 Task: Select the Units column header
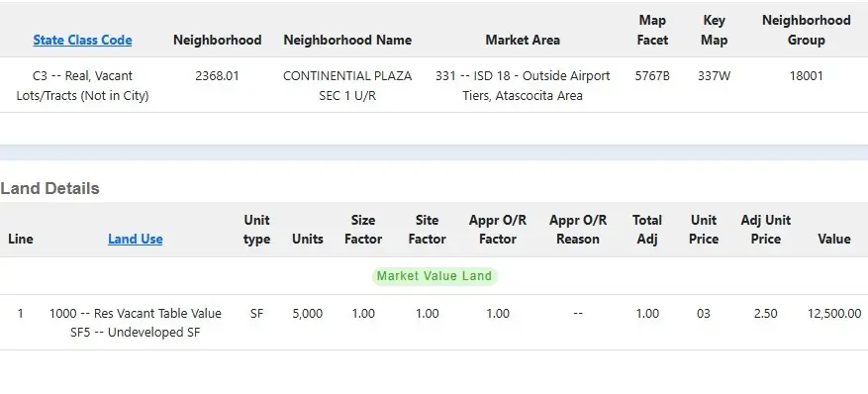pos(308,239)
